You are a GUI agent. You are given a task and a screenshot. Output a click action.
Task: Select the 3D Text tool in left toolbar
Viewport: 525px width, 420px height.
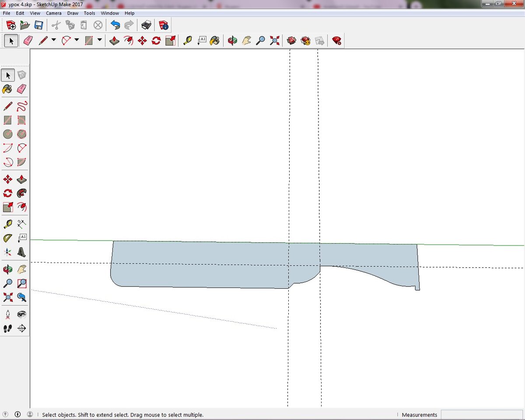click(x=21, y=252)
